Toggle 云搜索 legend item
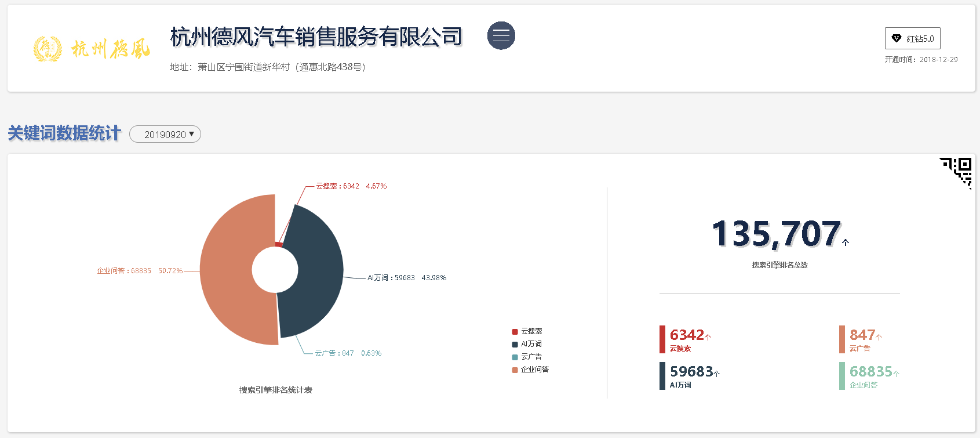 pos(527,331)
